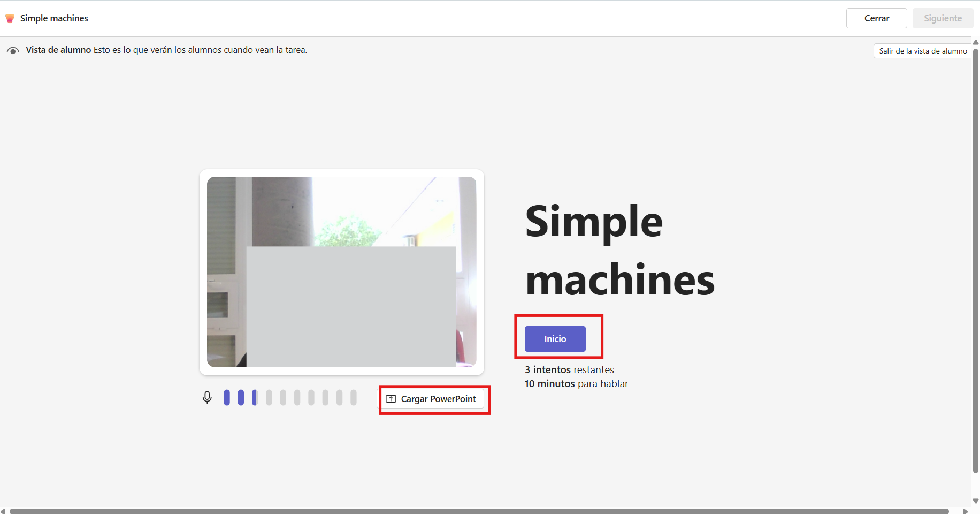Click the microphone audio level meter bars

pos(290,398)
